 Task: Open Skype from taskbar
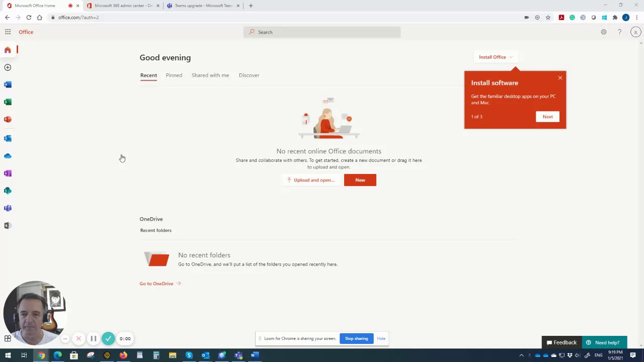tap(189, 355)
